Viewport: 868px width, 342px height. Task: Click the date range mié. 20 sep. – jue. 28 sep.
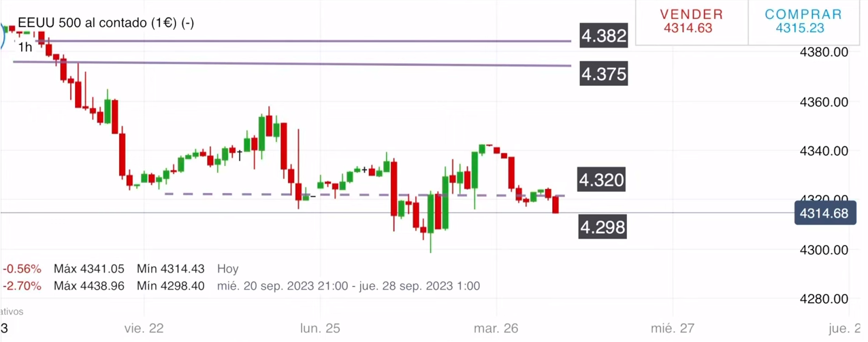(348, 286)
